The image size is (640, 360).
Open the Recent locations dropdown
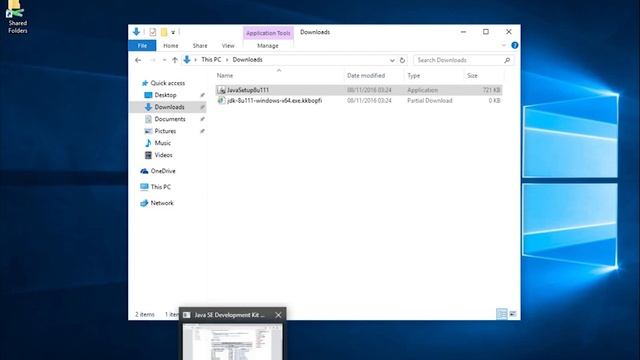pos(164,60)
